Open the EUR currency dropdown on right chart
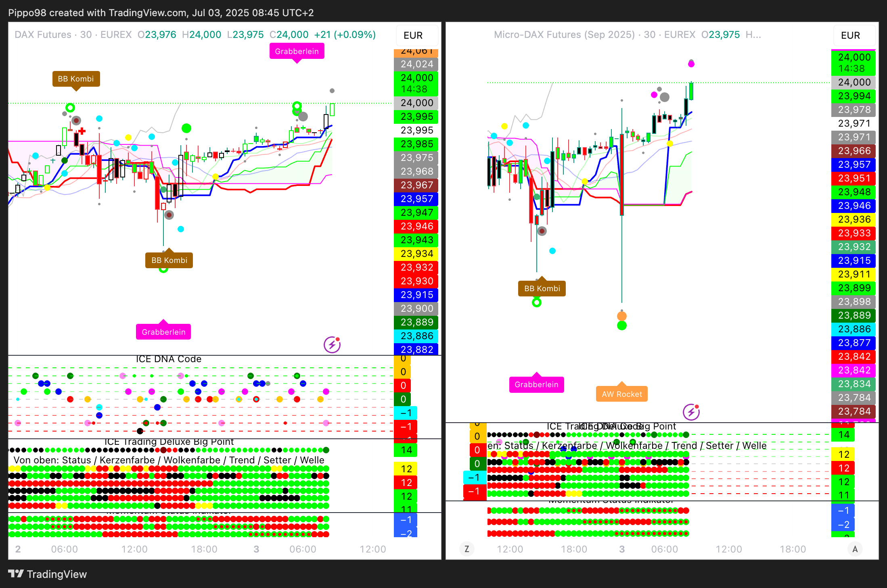The height and width of the screenshot is (588, 887). tap(854, 35)
